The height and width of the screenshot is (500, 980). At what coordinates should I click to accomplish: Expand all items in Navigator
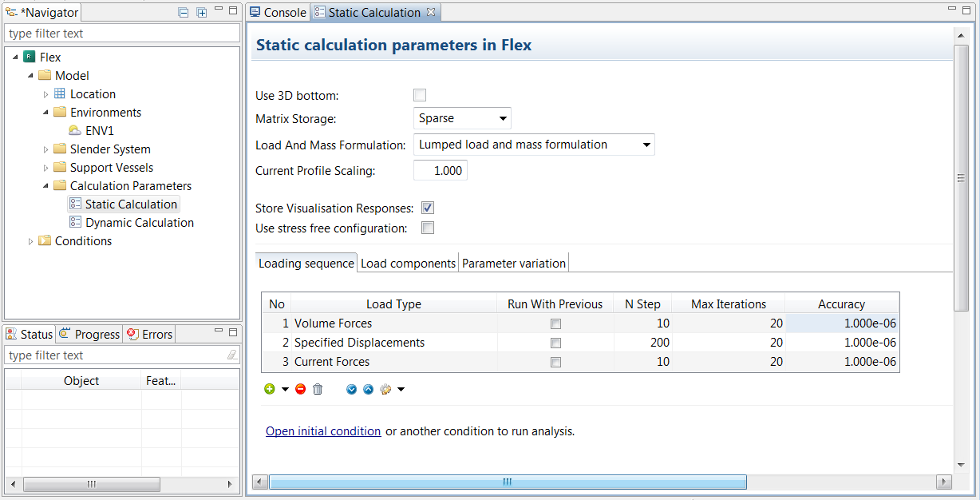(x=201, y=12)
